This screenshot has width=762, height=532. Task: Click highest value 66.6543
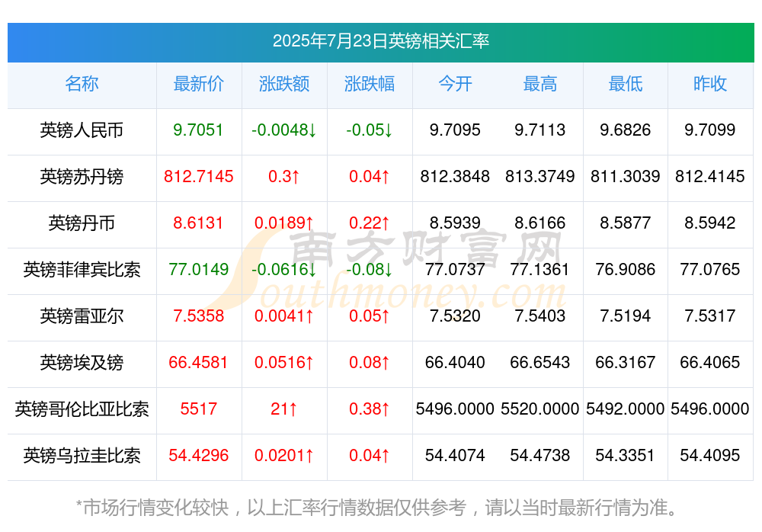coord(540,362)
